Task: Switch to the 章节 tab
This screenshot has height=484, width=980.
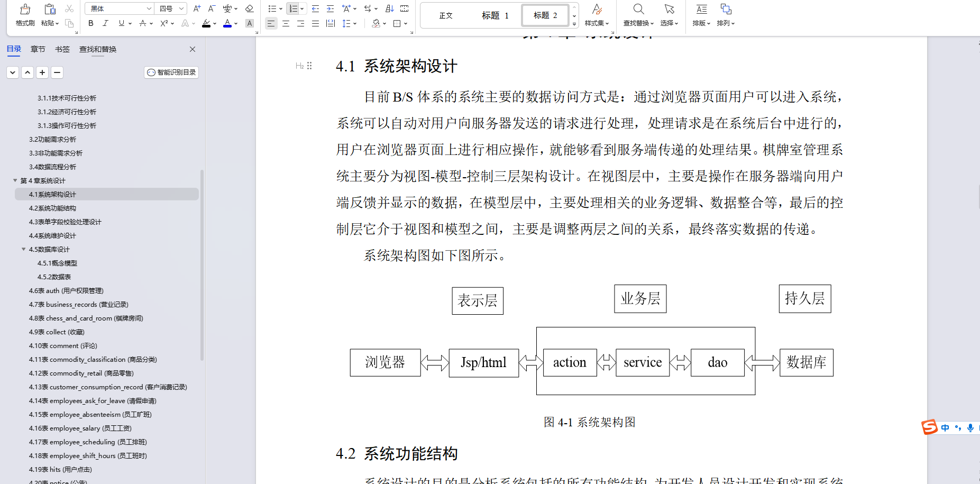Action: coord(38,49)
